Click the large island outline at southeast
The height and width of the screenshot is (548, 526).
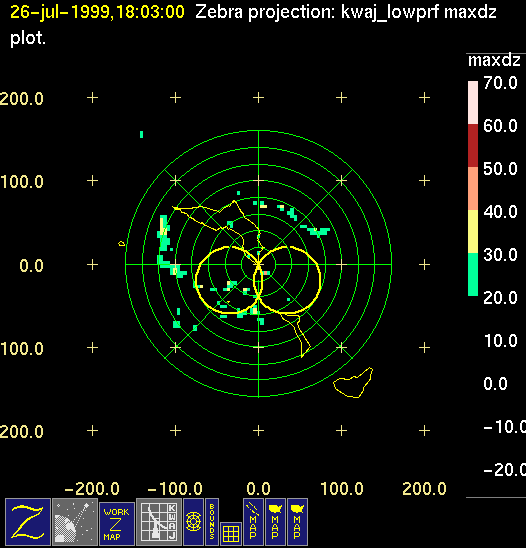tap(353, 383)
